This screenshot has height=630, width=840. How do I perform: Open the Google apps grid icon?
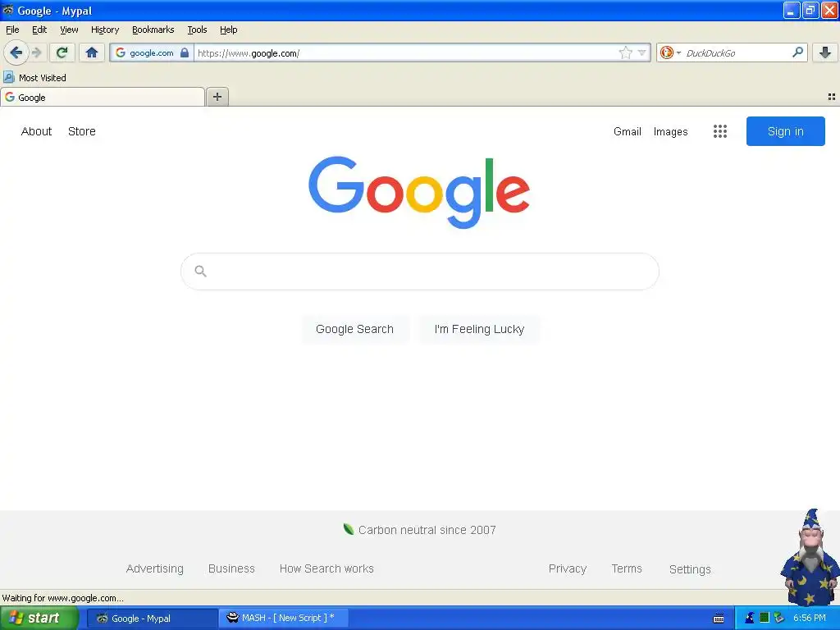tap(720, 131)
